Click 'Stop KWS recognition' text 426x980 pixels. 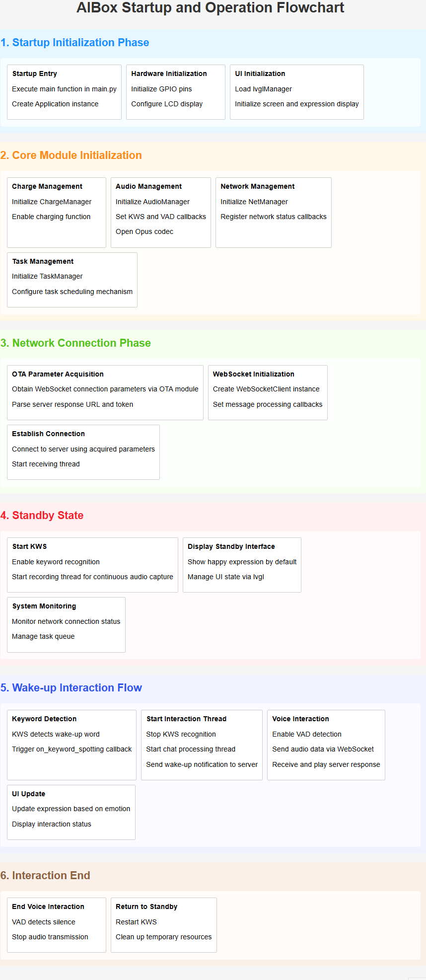[x=181, y=734]
